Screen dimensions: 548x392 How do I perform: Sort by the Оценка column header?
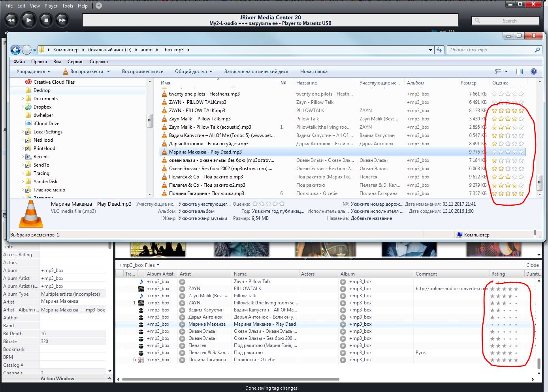point(500,83)
